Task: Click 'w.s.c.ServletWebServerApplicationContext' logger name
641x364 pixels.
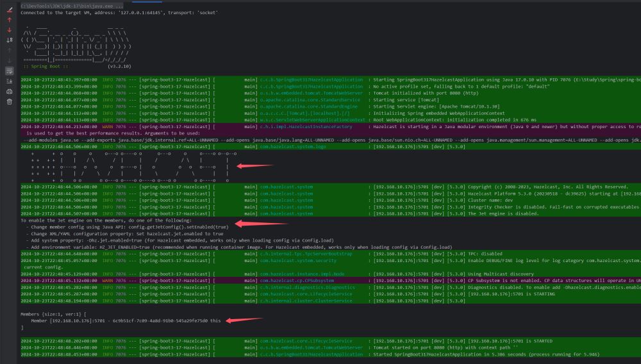Action: tap(312, 120)
